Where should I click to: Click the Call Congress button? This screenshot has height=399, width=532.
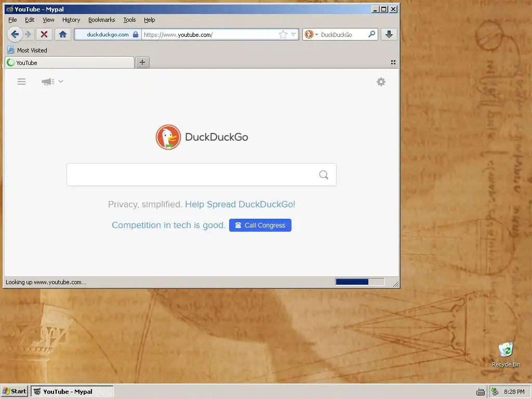pyautogui.click(x=260, y=225)
